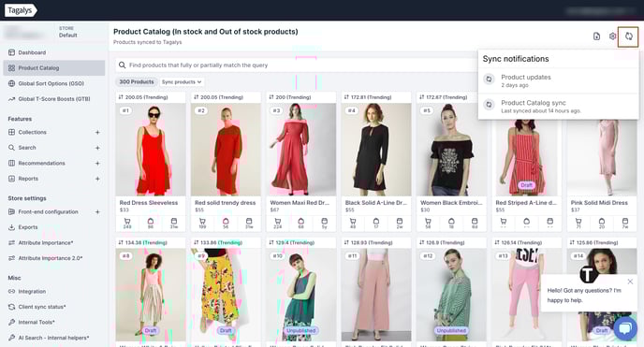Expand Front-end configuration plus
The width and height of the screenshot is (644, 347).
(x=97, y=212)
